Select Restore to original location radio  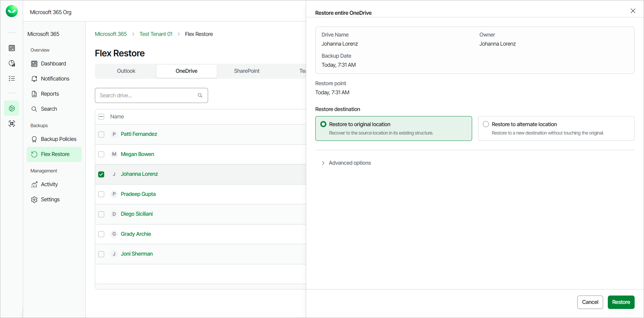pos(323,124)
